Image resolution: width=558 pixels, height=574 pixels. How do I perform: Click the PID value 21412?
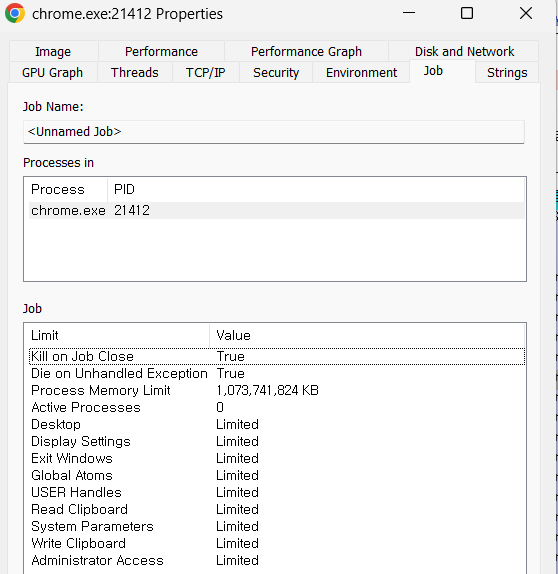click(132, 210)
